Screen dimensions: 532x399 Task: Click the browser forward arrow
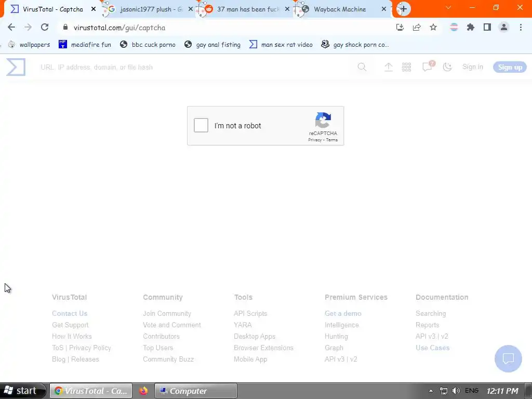(28, 28)
